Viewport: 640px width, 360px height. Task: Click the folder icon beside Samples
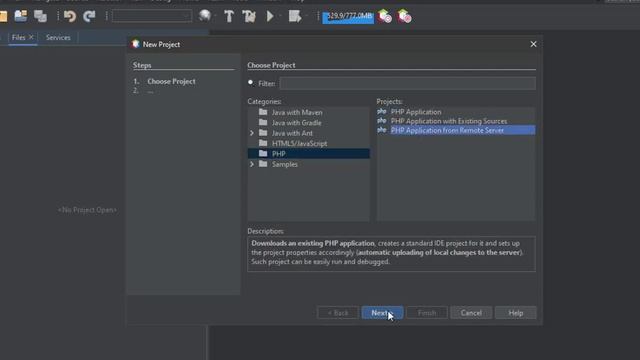point(263,164)
